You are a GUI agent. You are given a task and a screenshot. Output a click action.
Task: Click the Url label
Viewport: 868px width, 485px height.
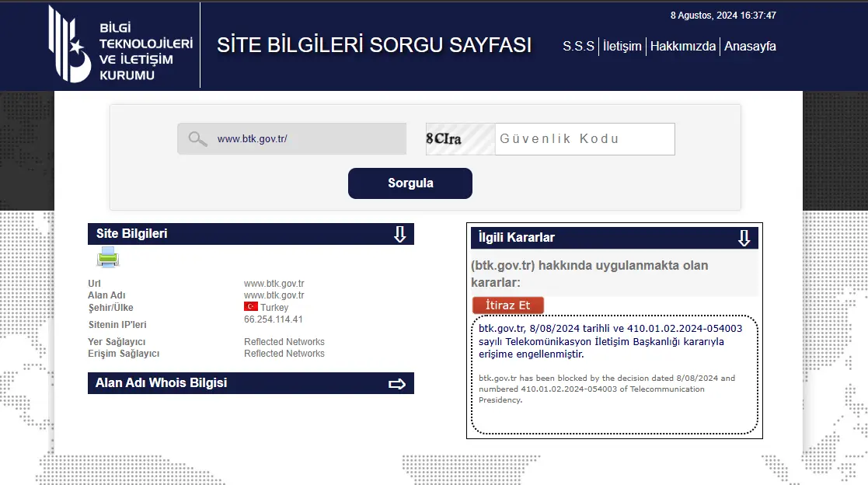tap(94, 284)
